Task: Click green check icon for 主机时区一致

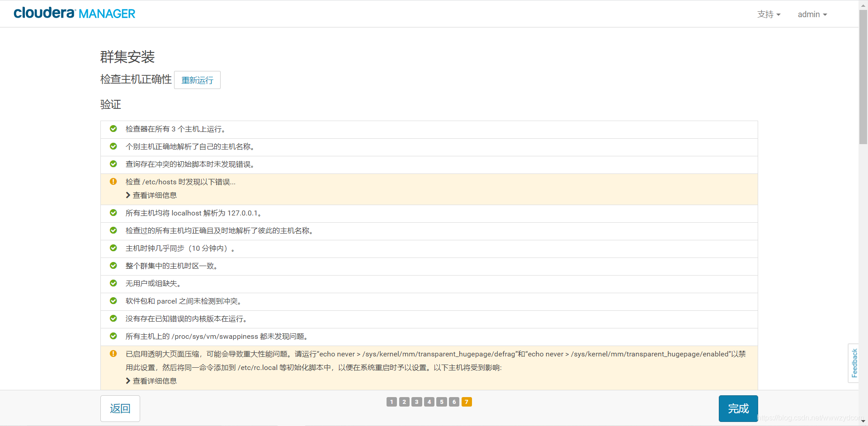Action: [x=113, y=266]
